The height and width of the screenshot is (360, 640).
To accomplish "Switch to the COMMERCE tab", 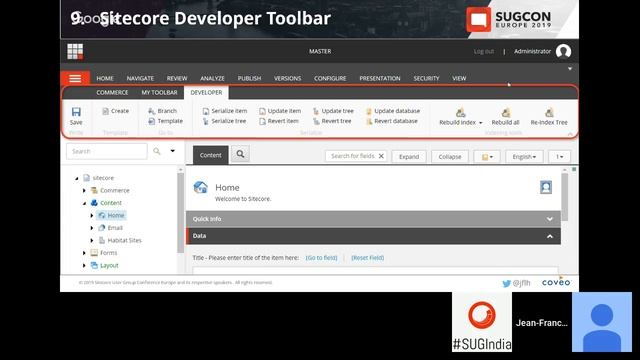I will coord(112,93).
